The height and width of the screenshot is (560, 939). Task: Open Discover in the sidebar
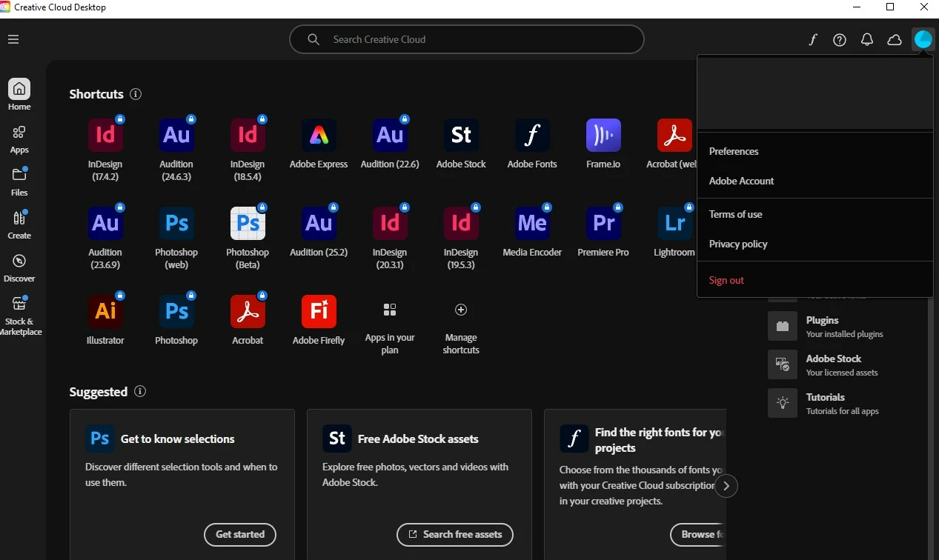(19, 268)
